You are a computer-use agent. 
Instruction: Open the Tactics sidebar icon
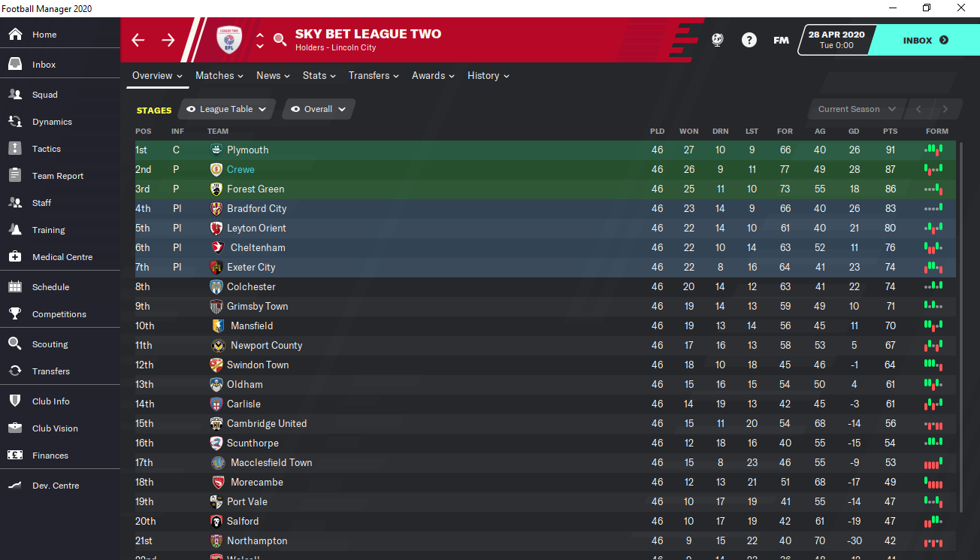[15, 149]
